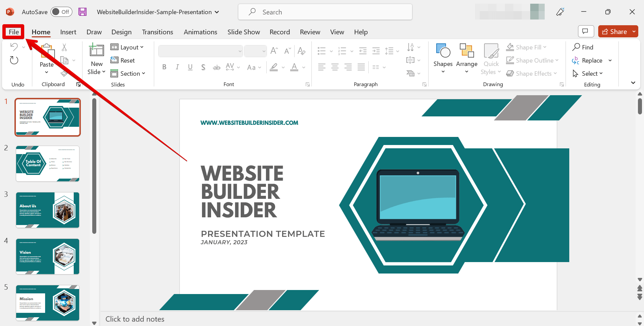Open the Arrange tool
Image resolution: width=644 pixels, height=326 pixels.
(466, 57)
